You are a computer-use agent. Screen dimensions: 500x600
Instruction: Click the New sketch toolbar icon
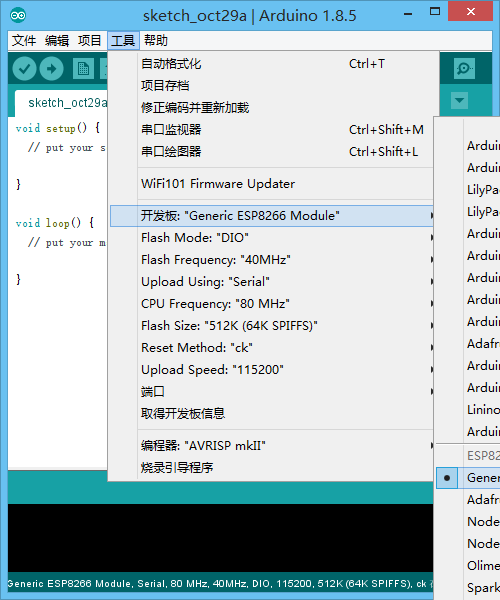pos(83,69)
